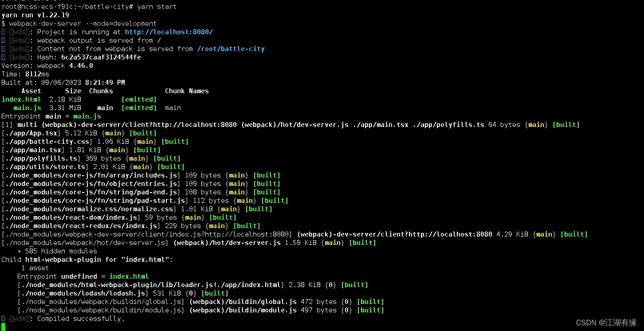644x331 pixels.
Task: Click the webpack/buildin/module.js line
Action: pyautogui.click(x=201, y=310)
